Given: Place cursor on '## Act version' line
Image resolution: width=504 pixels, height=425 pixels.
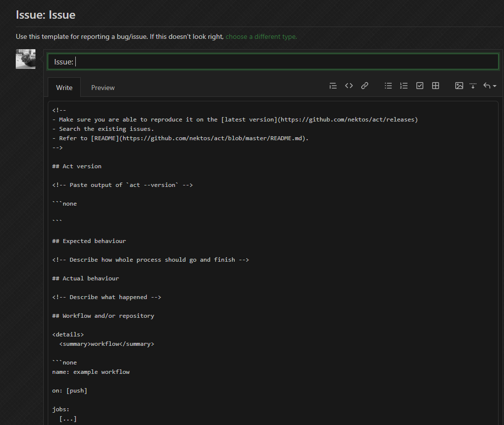Looking at the screenshot, I should coord(77,166).
